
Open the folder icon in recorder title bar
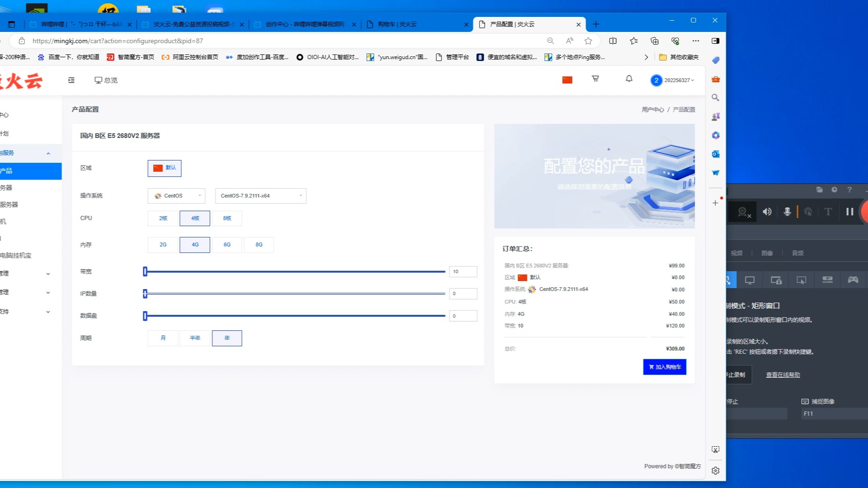click(x=819, y=190)
